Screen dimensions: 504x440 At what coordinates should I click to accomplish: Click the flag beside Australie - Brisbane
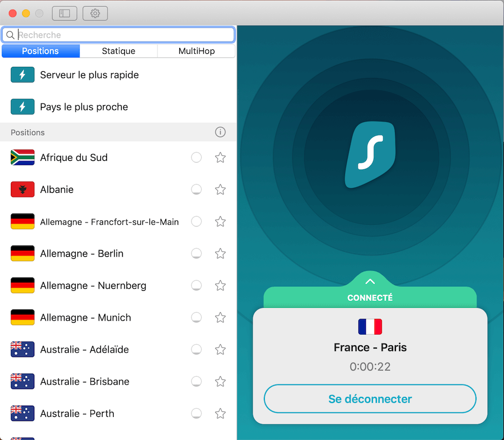[22, 382]
